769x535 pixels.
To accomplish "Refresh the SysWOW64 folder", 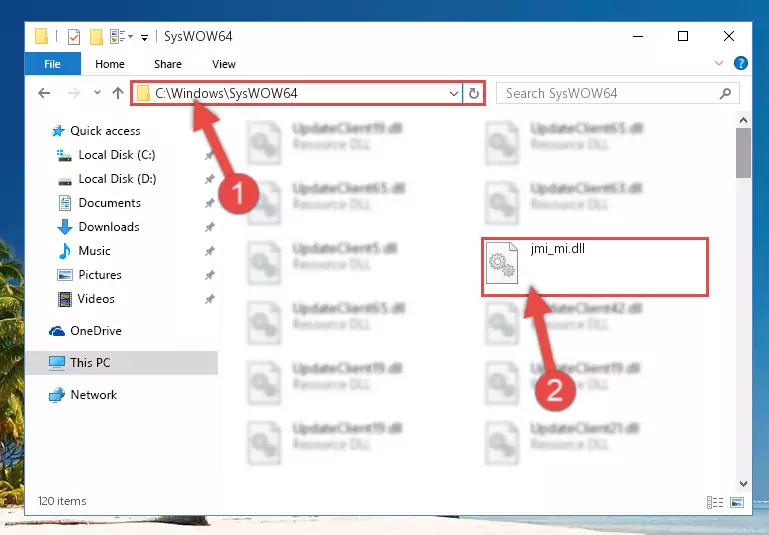I will (x=474, y=93).
